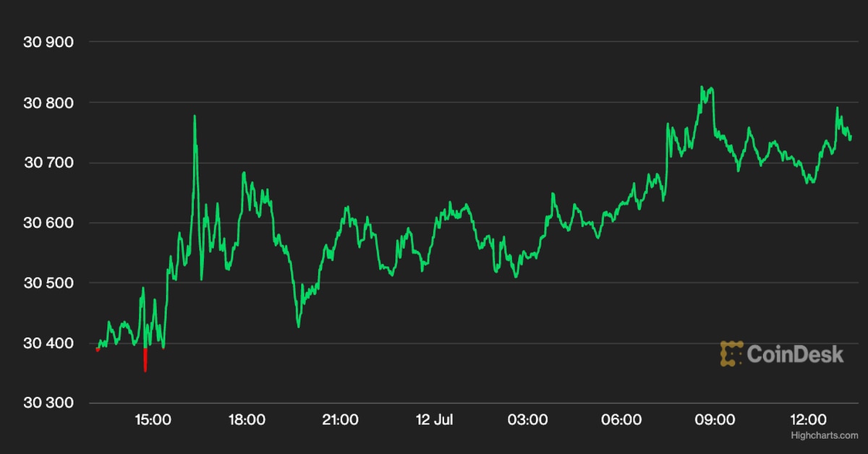Select the 12:00 time axis label

(807, 419)
